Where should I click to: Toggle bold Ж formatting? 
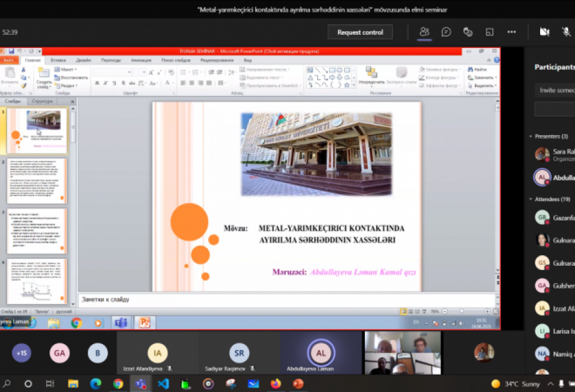pos(97,83)
